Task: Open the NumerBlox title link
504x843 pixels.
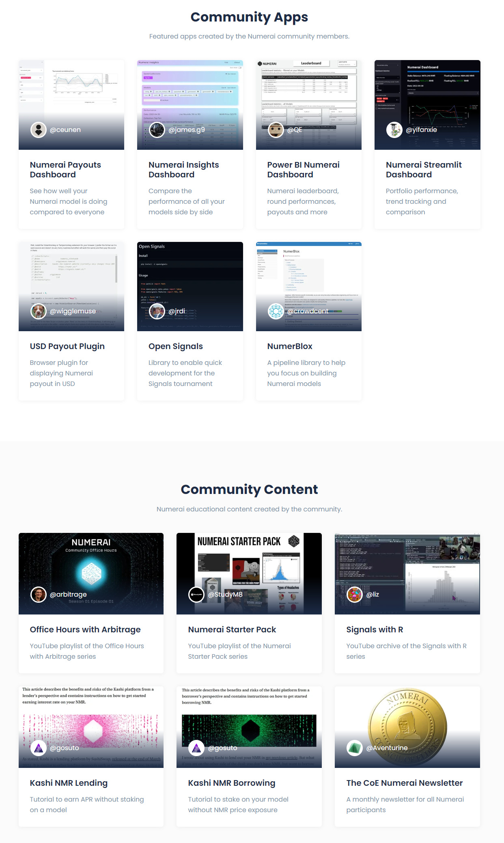Action: point(290,346)
